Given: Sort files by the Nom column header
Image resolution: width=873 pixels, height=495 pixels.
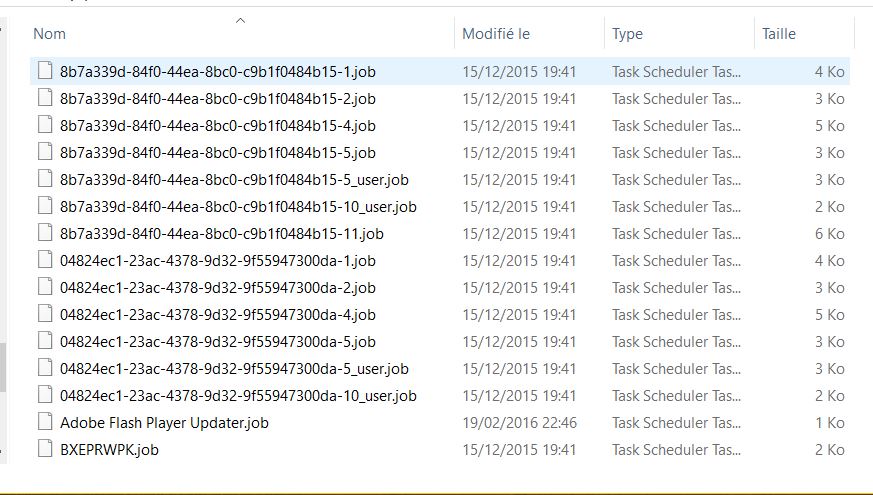Looking at the screenshot, I should (50, 34).
